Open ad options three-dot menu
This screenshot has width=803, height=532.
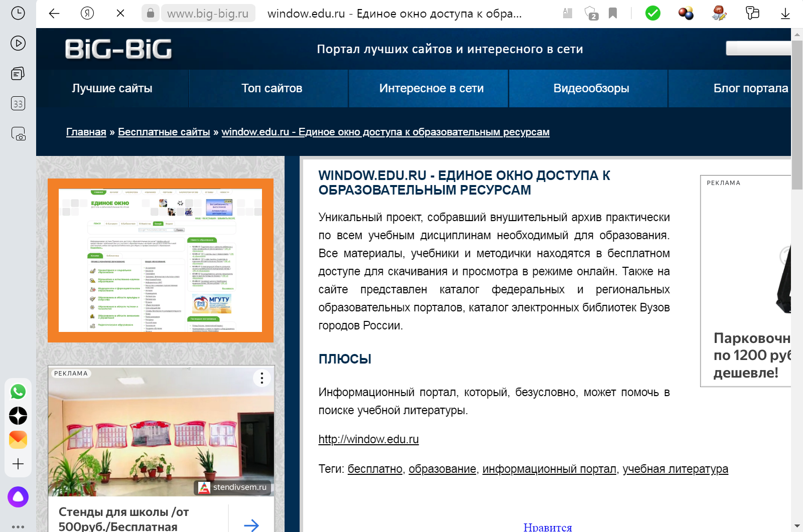261,378
